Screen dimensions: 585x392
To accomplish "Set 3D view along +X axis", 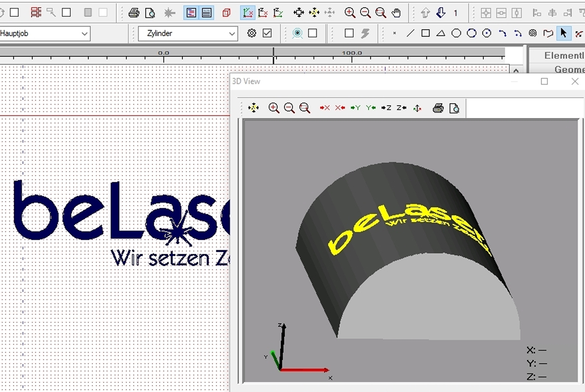I will [325, 108].
